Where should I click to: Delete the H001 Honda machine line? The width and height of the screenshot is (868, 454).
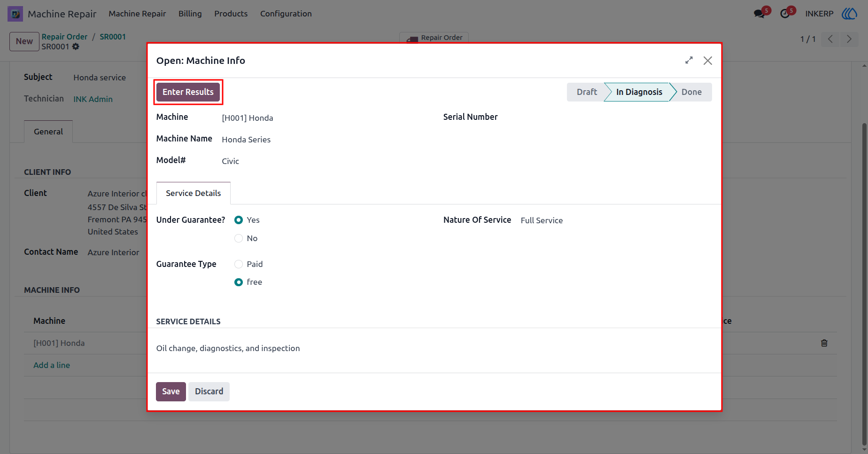(824, 343)
